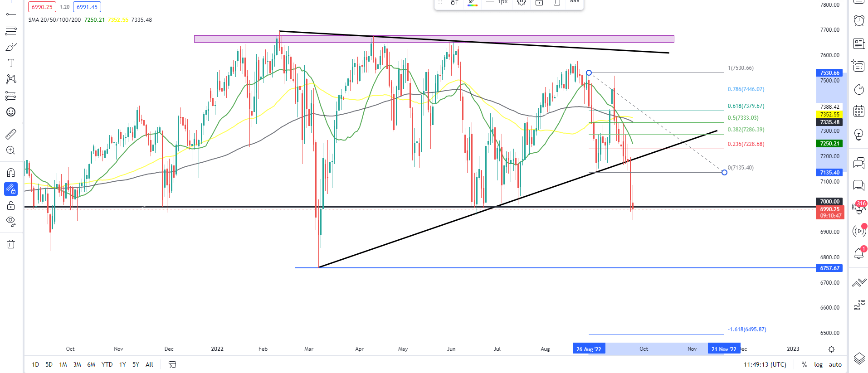Delete selected drawing via floating toolbar

pyautogui.click(x=557, y=2)
